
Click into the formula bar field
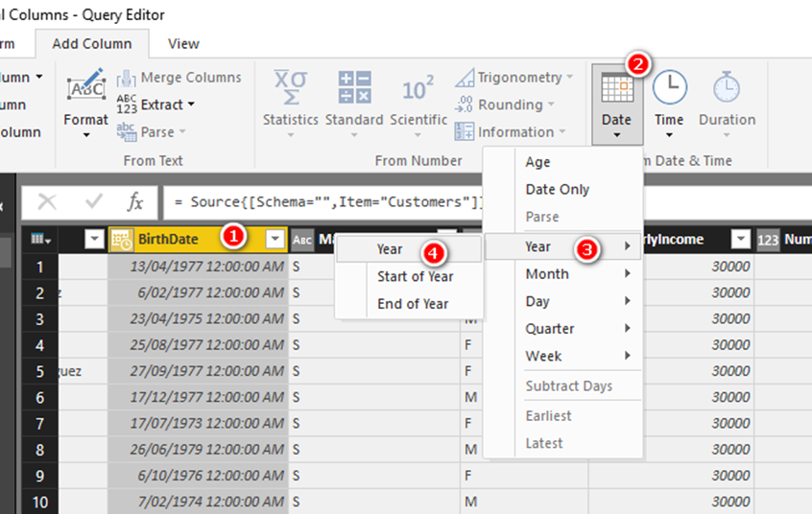point(323,202)
